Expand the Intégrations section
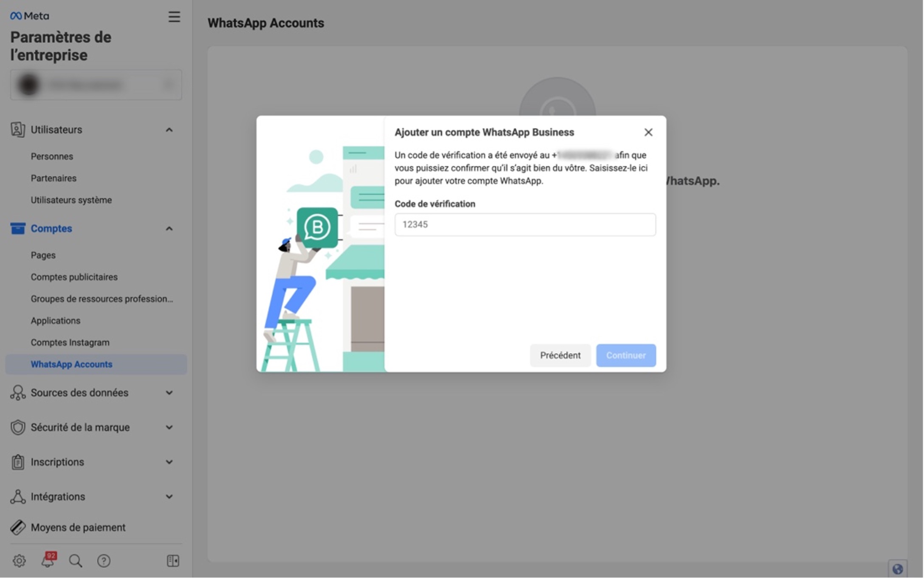 pos(169,497)
